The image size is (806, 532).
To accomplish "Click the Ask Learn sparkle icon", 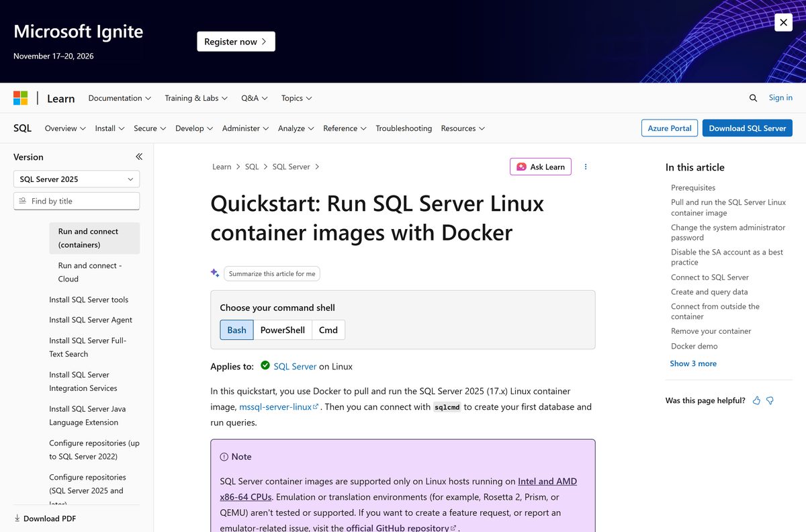I will click(521, 167).
